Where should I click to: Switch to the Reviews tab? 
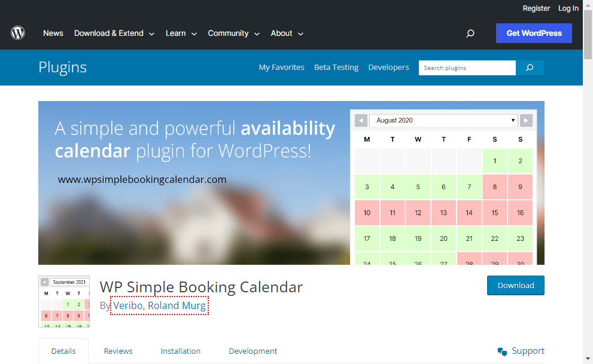click(x=118, y=351)
